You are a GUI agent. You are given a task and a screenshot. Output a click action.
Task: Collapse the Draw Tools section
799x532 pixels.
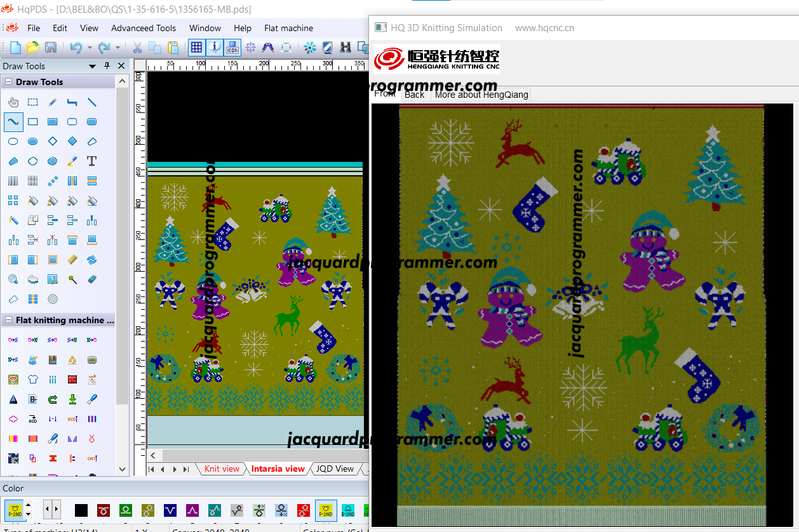tap(10, 82)
